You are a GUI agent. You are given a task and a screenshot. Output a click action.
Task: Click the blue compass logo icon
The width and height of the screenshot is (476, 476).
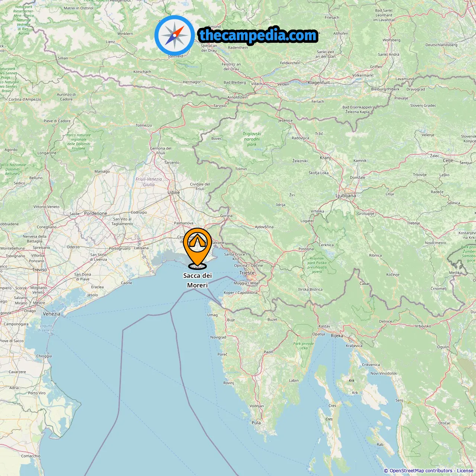(x=174, y=35)
